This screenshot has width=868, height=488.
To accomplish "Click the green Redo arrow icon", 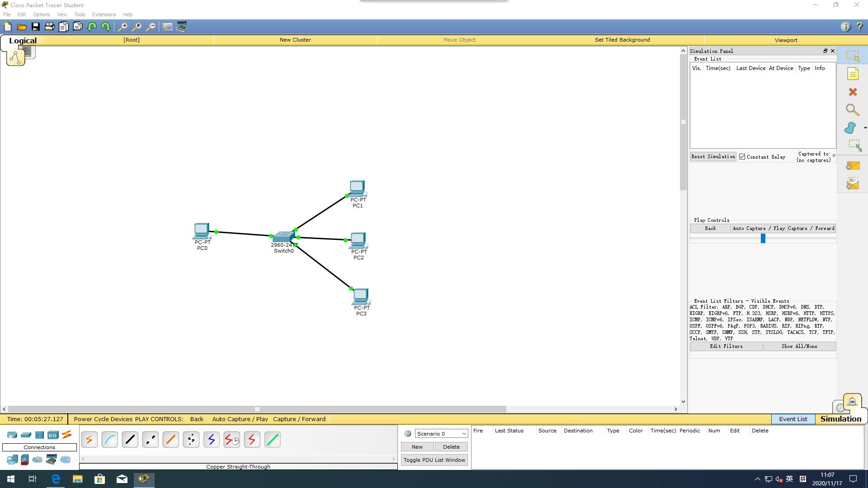I will 106,27.
